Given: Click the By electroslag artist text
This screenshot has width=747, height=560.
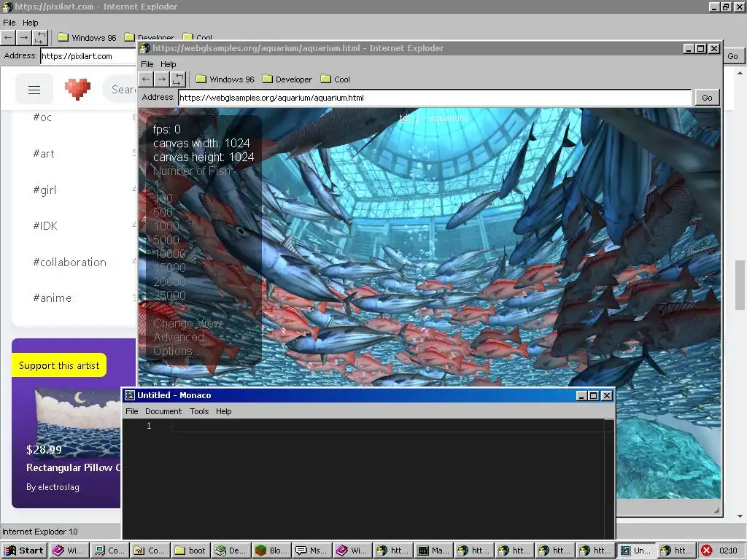Looking at the screenshot, I should click(x=53, y=487).
